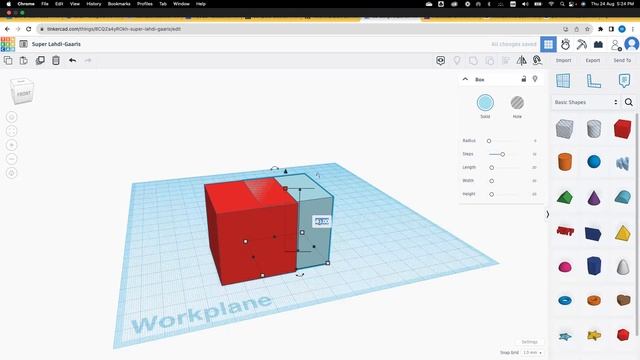The height and width of the screenshot is (360, 640).
Task: Select the Notes tool icon
Action: [x=624, y=80]
